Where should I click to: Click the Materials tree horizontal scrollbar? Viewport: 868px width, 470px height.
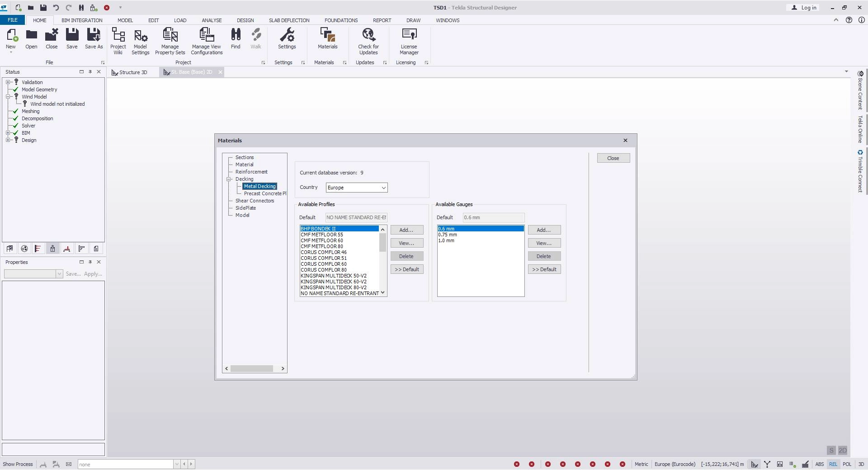point(251,368)
